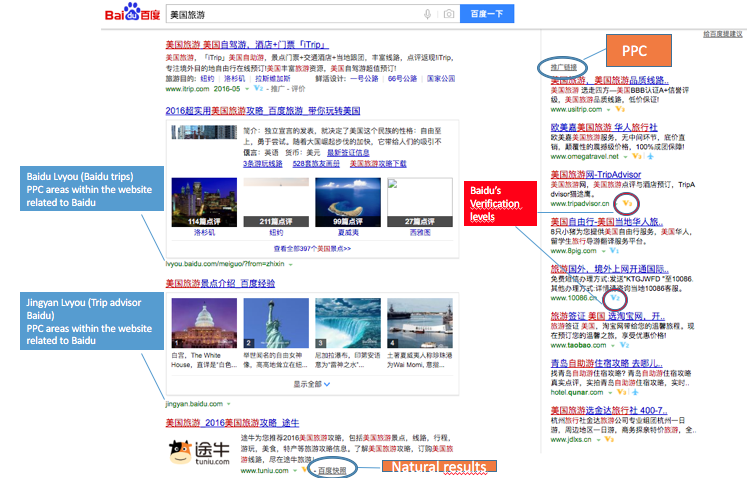Expand the arrow next to www.tuniu.com
Image resolution: width=750 pixels, height=478 pixels.
[x=295, y=471]
